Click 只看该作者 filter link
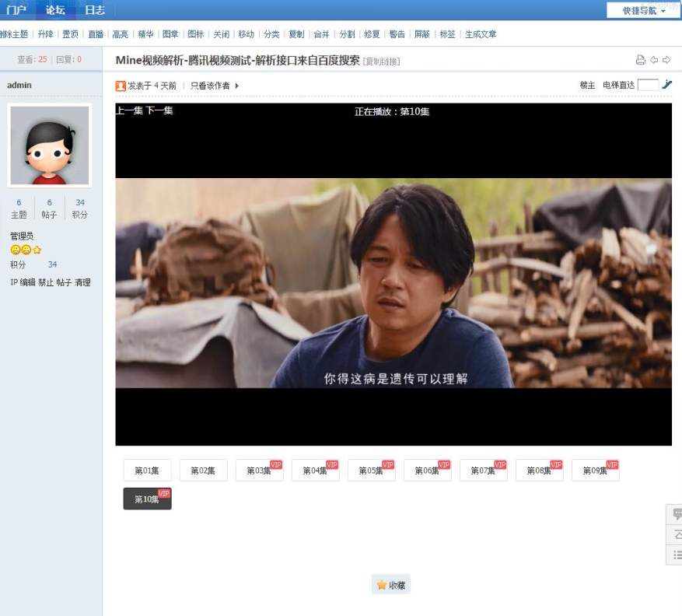Screen dimensions: 682x616 tap(210, 86)
